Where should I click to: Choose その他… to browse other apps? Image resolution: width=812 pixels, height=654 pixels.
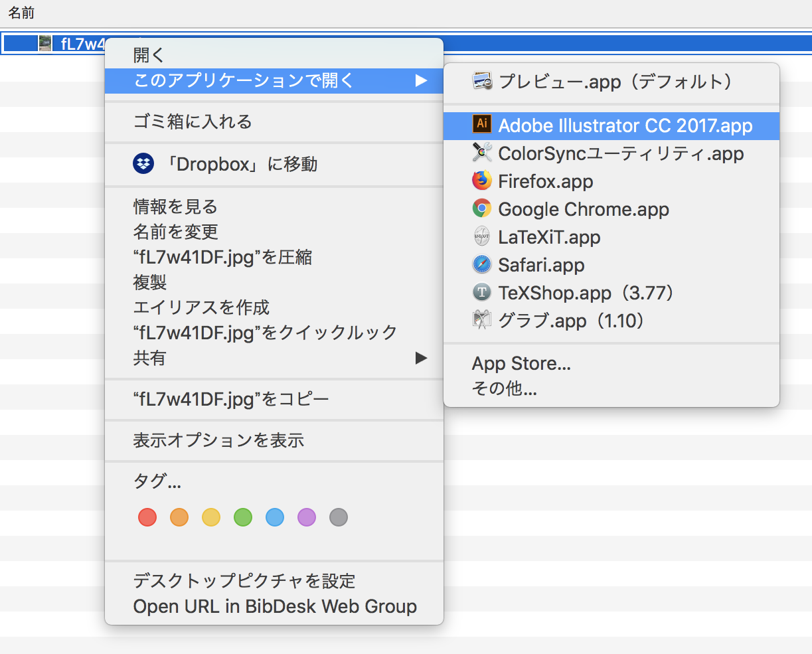tap(504, 388)
